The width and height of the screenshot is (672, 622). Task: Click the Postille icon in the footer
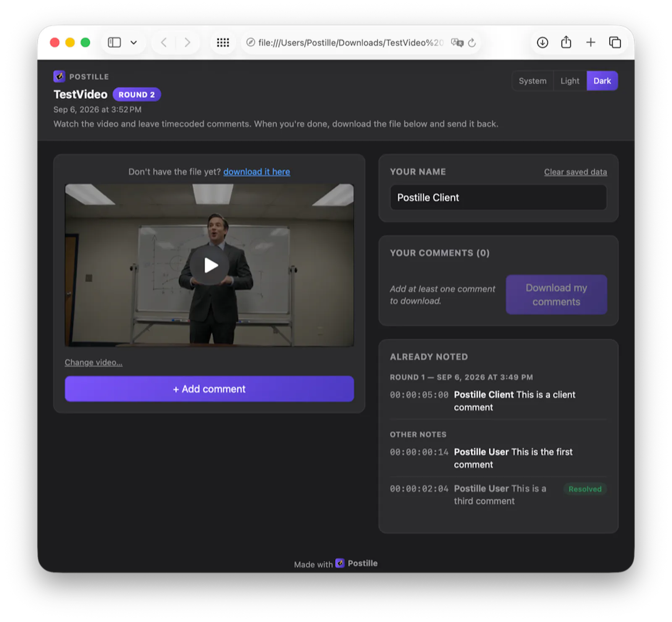pos(340,563)
